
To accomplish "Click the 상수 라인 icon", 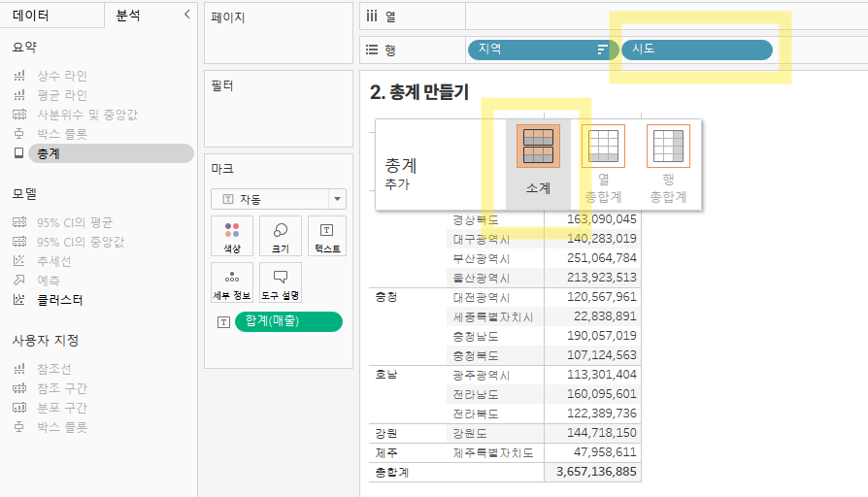I will (x=19, y=76).
